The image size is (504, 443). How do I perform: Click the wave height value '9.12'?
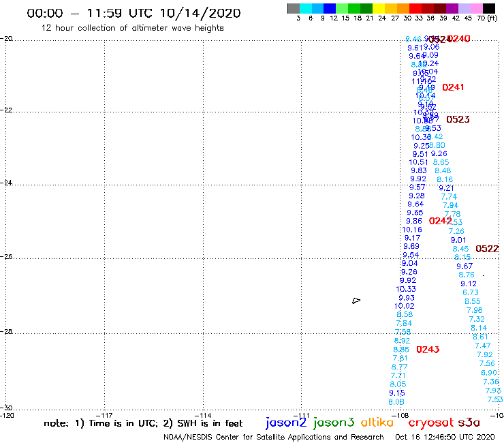point(469,284)
